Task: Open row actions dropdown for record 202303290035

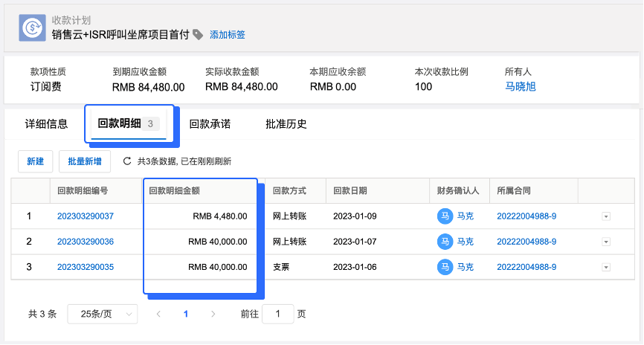Action: pyautogui.click(x=605, y=266)
